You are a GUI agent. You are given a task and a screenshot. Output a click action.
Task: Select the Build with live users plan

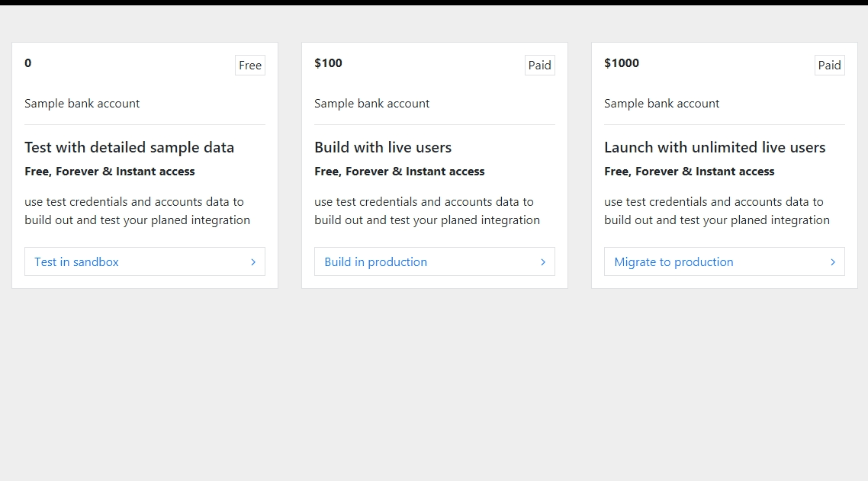(x=383, y=147)
